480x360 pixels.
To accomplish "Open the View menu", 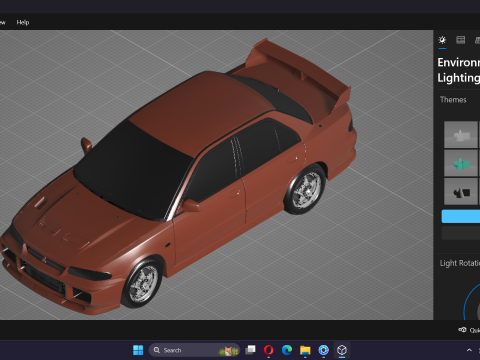I will (x=3, y=22).
